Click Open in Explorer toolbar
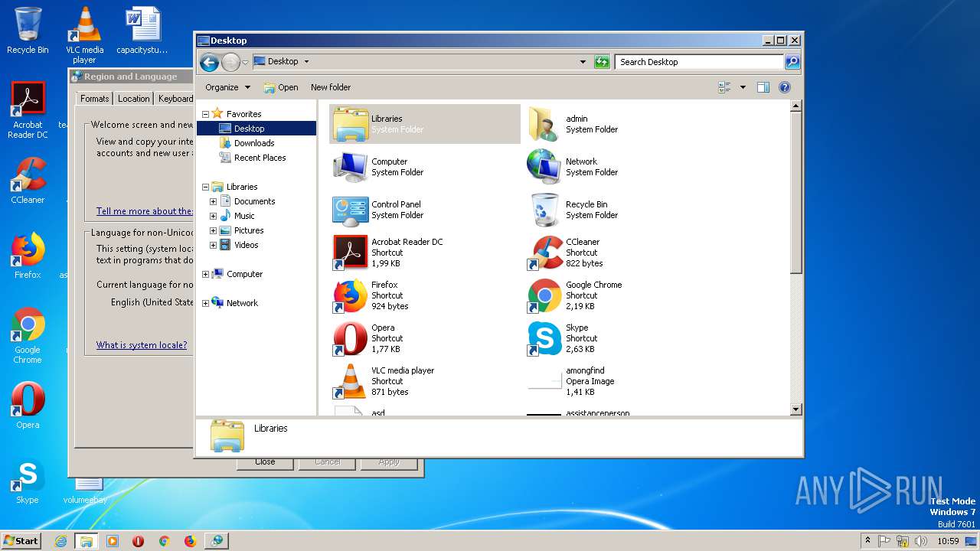The image size is (980, 551). tap(281, 87)
